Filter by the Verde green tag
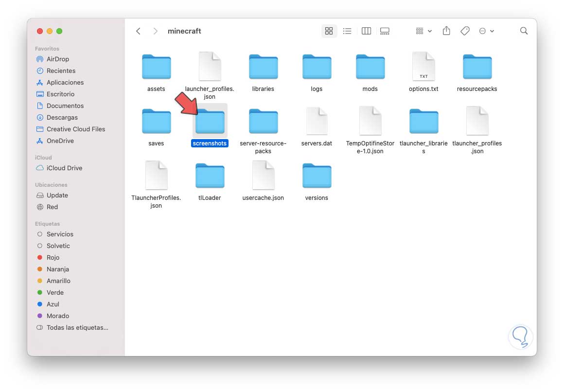Viewport: 564px width, 392px height. coord(50,292)
